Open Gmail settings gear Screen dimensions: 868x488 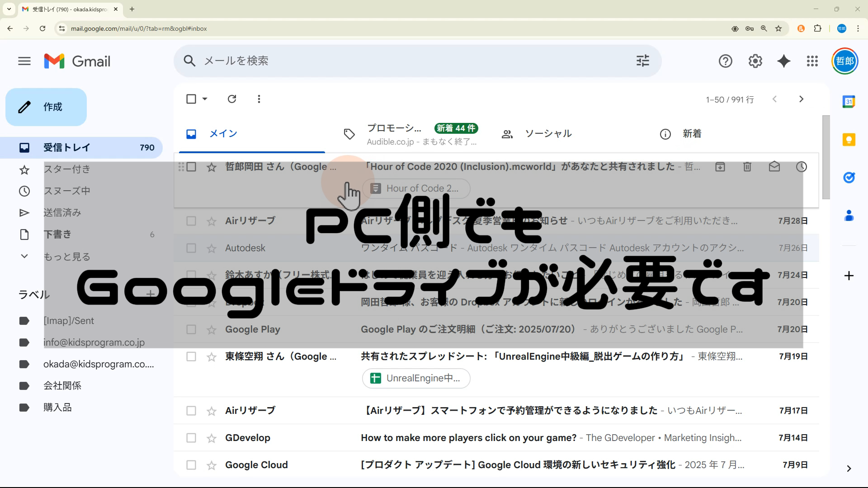[755, 61]
